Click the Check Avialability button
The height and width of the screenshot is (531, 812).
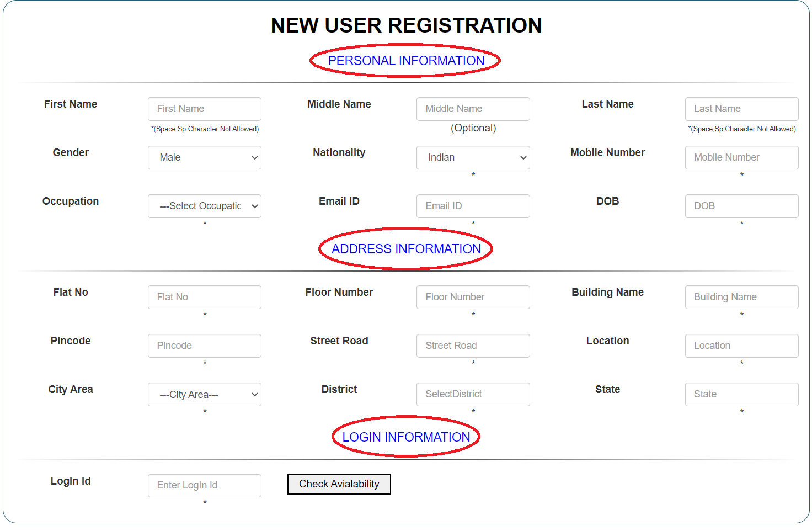coord(339,484)
